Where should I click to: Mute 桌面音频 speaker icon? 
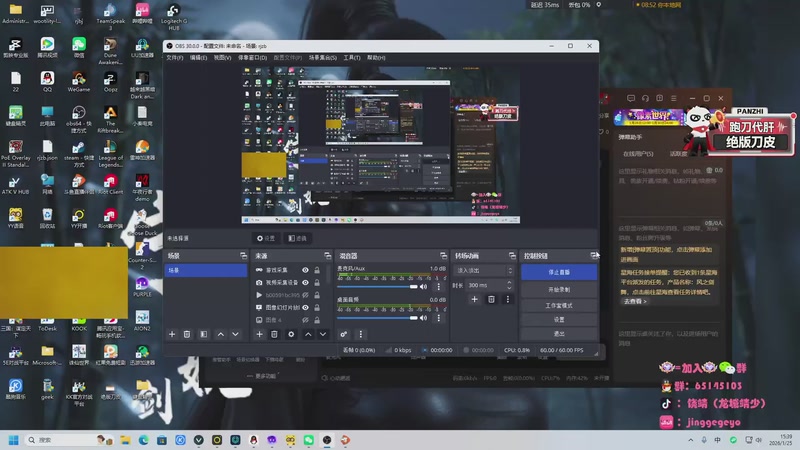[x=423, y=318]
